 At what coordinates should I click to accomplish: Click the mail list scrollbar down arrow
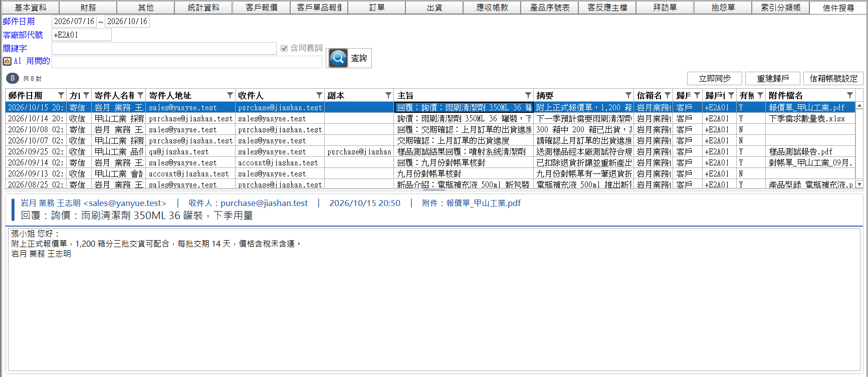pyautogui.click(x=859, y=184)
